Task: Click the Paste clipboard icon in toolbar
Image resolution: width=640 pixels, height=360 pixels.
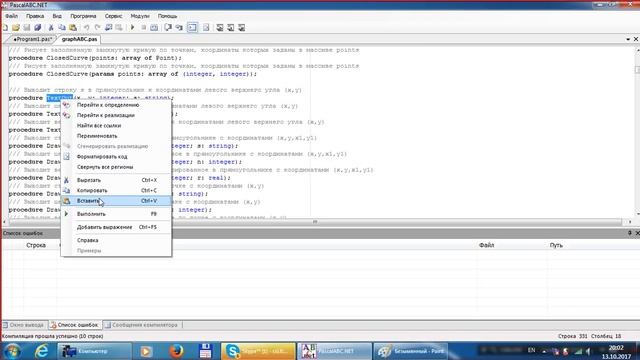Action: point(73,28)
